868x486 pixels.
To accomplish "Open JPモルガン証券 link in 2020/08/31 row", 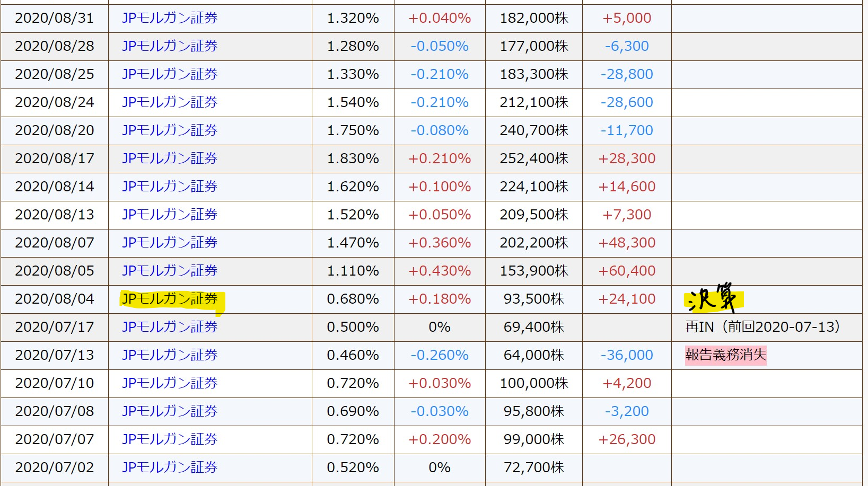I will coord(170,18).
